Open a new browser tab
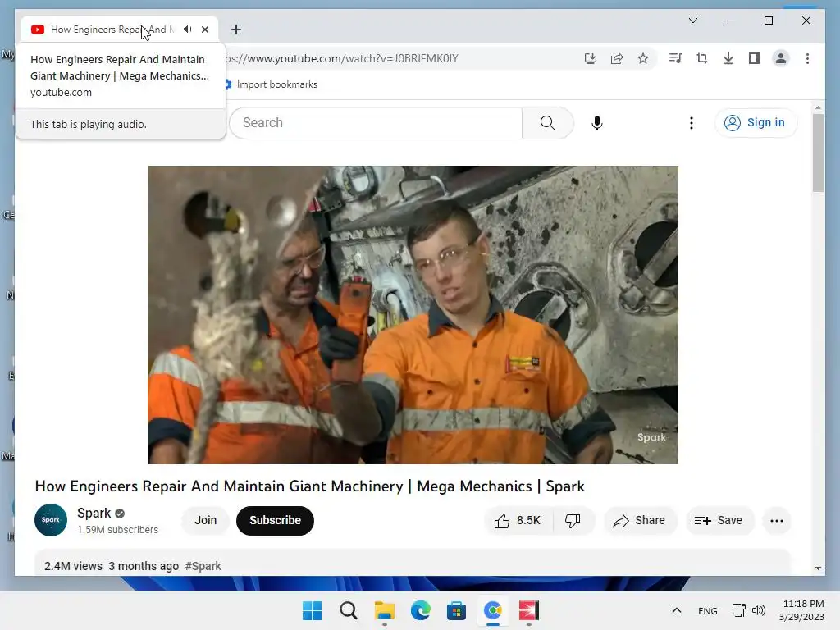The width and height of the screenshot is (840, 630). [236, 30]
